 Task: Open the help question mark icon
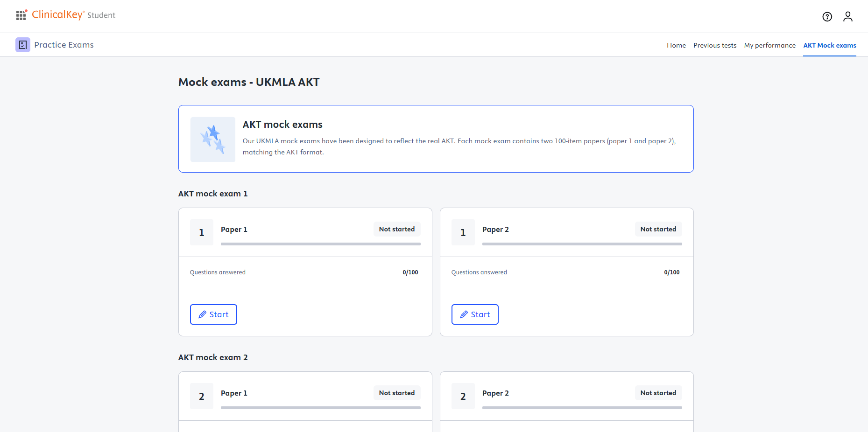pyautogui.click(x=827, y=17)
